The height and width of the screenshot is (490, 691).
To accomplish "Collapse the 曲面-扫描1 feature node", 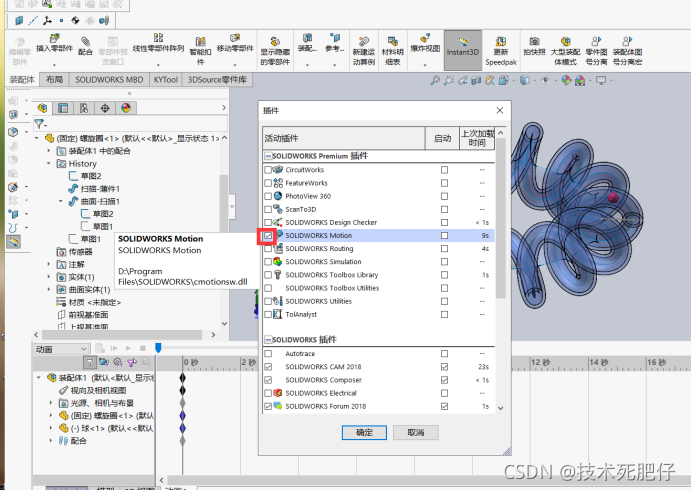I will click(61, 201).
